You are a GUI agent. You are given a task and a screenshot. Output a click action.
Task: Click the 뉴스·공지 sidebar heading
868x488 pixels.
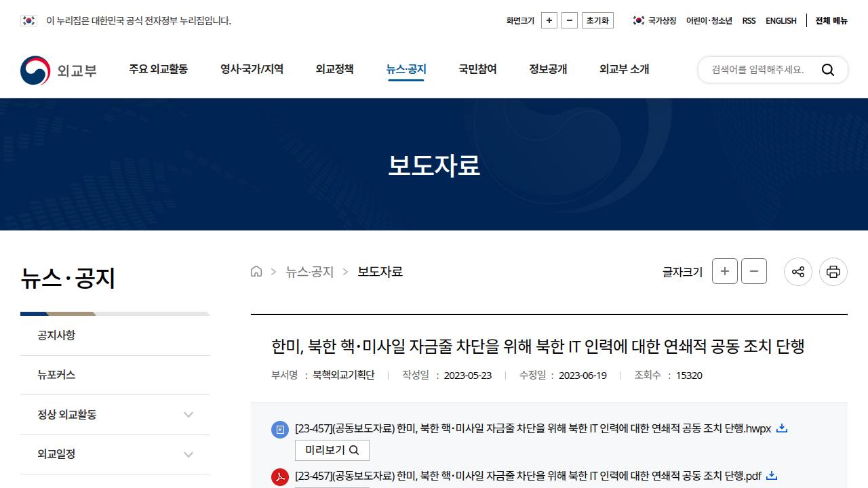68,279
